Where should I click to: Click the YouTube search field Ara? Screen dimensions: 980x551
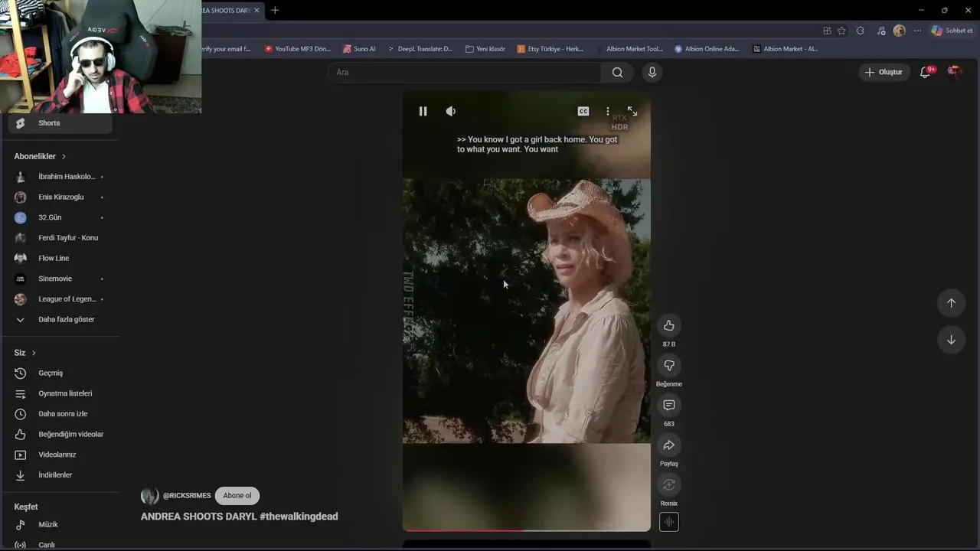pos(465,72)
